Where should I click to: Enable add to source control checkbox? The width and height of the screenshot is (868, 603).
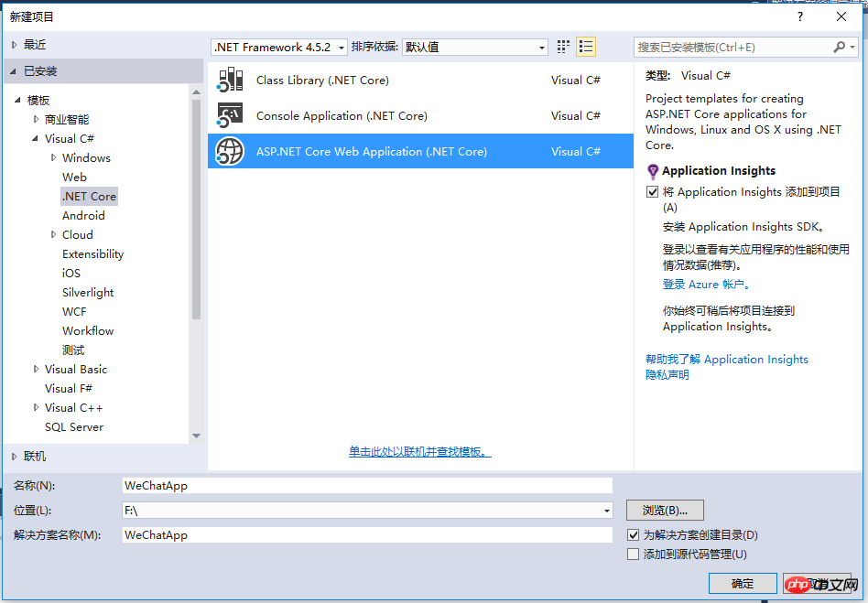tap(634, 555)
